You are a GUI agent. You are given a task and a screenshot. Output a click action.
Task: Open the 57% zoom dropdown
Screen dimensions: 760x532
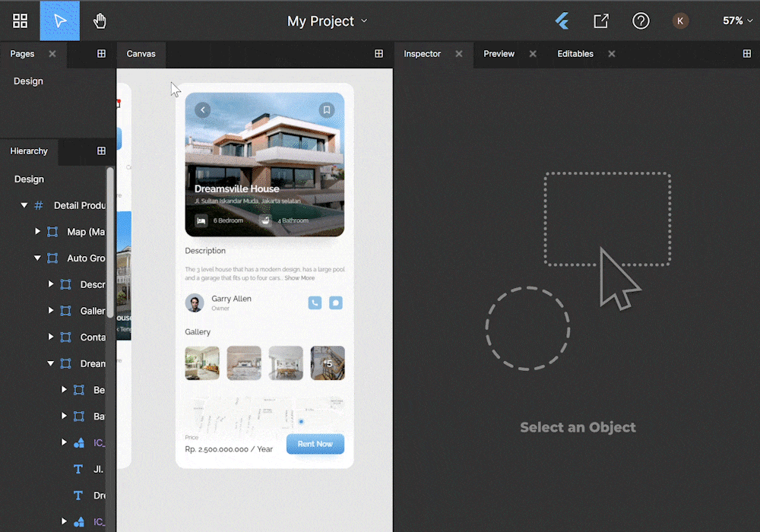coord(736,21)
